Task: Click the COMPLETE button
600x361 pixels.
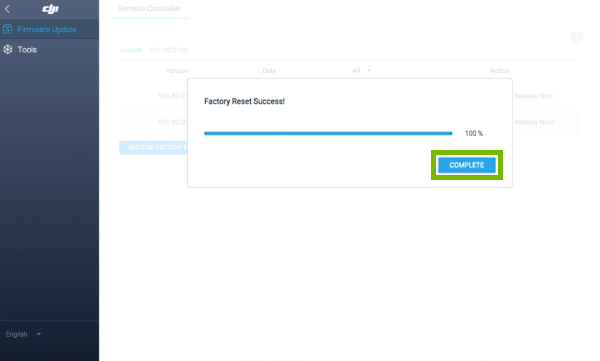Action: [466, 165]
